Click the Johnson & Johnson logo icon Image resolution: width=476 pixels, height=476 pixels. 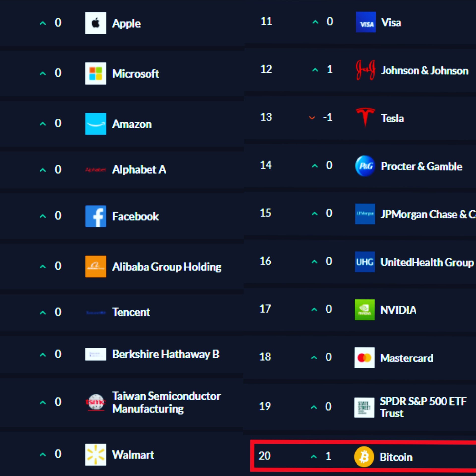tap(365, 70)
